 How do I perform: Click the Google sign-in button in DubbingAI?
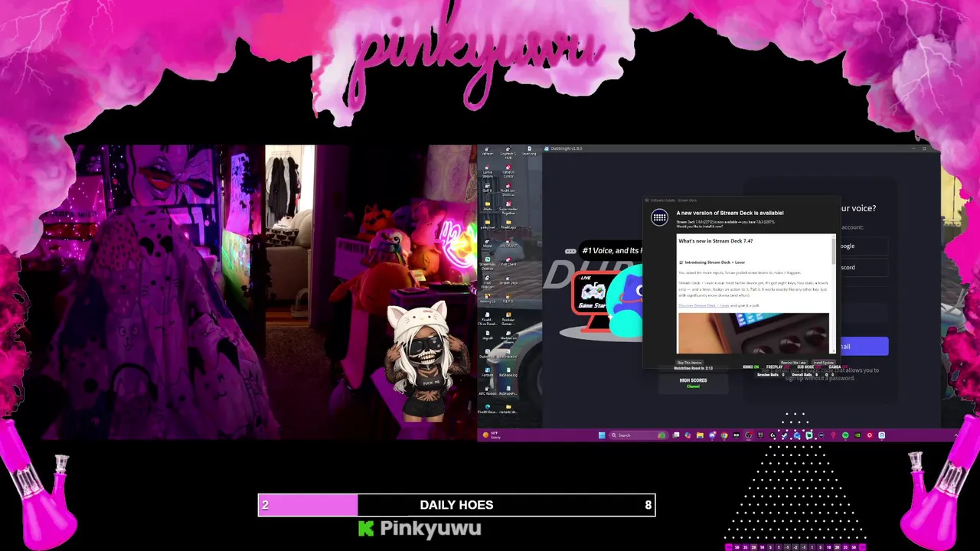point(864,246)
